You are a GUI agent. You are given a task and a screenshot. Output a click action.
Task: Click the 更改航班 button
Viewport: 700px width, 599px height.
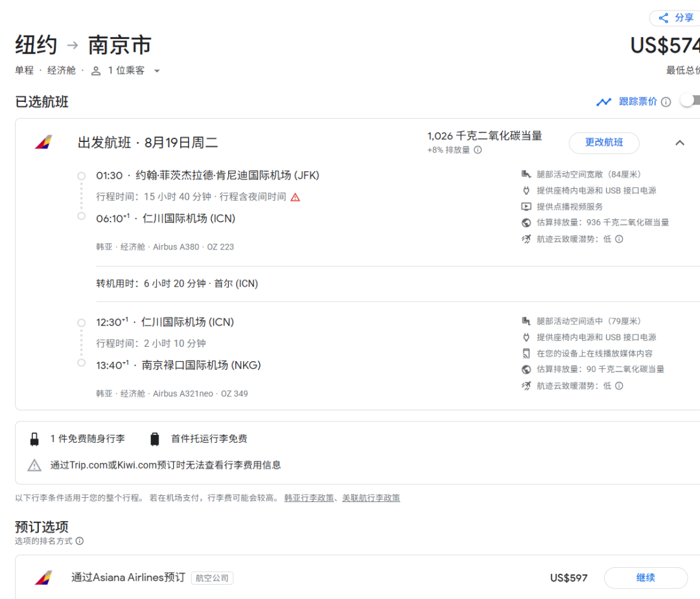pyautogui.click(x=603, y=143)
